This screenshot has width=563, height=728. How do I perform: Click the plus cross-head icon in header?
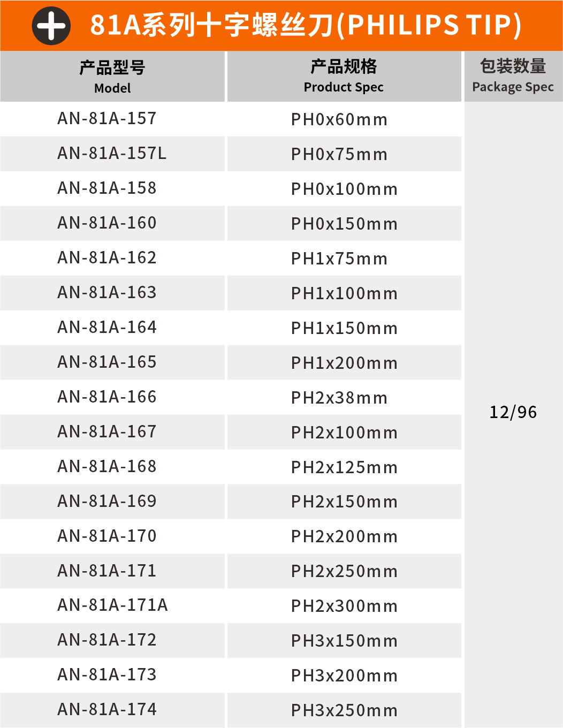(51, 26)
